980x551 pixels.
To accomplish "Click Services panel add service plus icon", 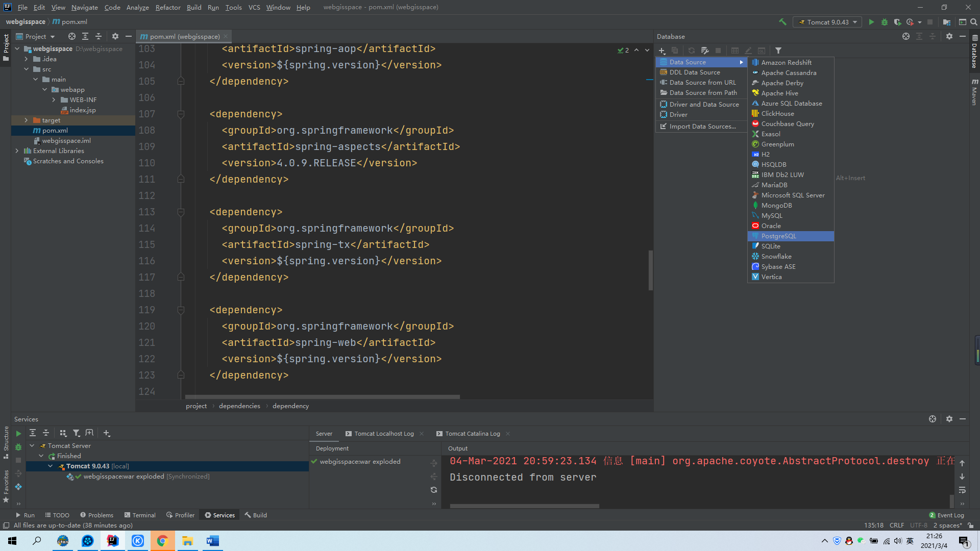I will [x=107, y=433].
